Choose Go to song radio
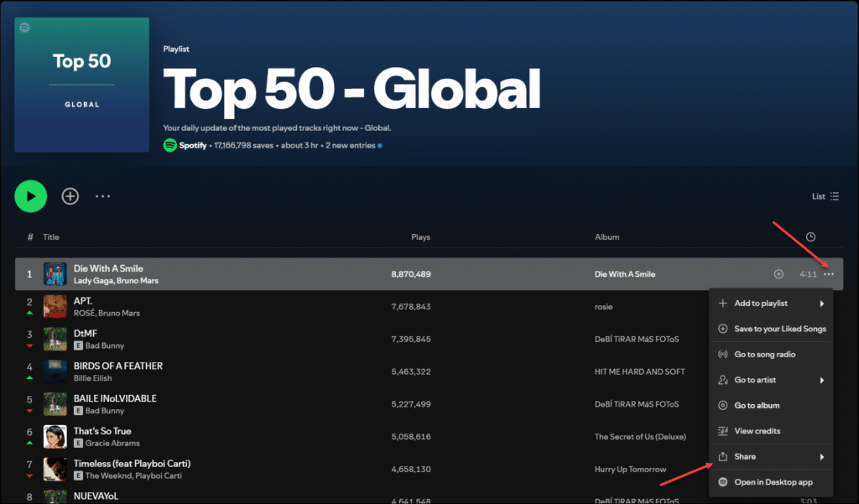Viewport: 859px width, 504px height. coord(772,355)
